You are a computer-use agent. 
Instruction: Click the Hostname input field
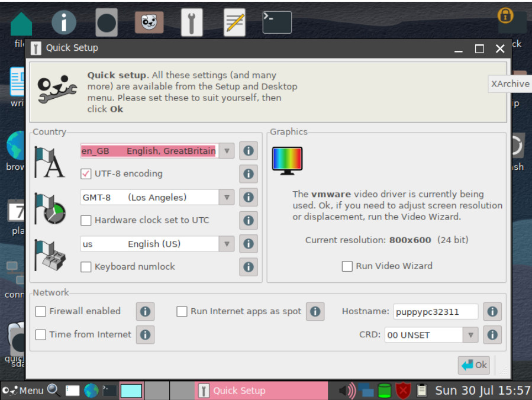coord(436,312)
